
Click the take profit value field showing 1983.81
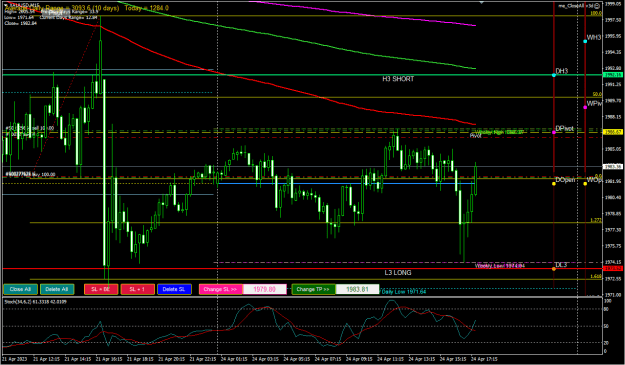358,289
